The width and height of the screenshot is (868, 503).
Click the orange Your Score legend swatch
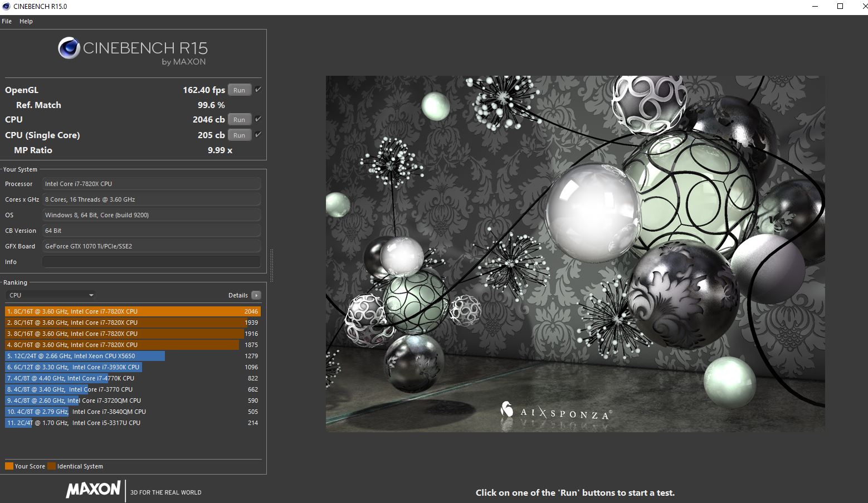click(x=9, y=466)
